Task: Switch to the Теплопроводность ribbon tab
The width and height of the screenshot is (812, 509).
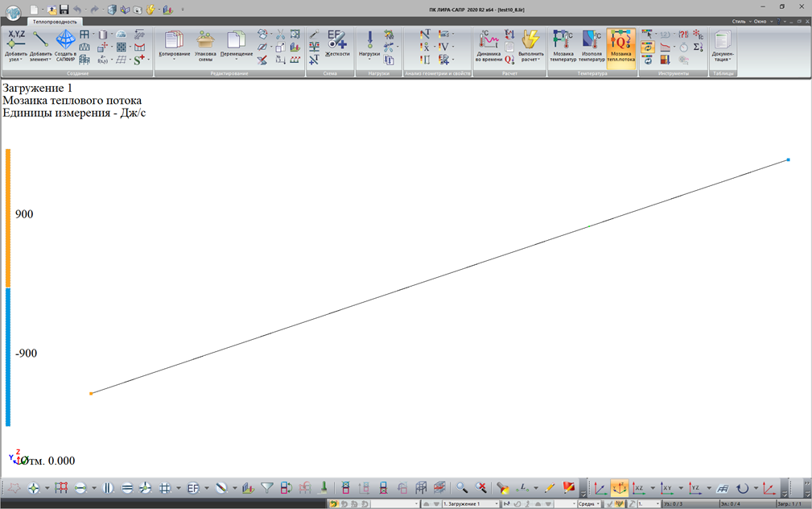Action: point(55,22)
